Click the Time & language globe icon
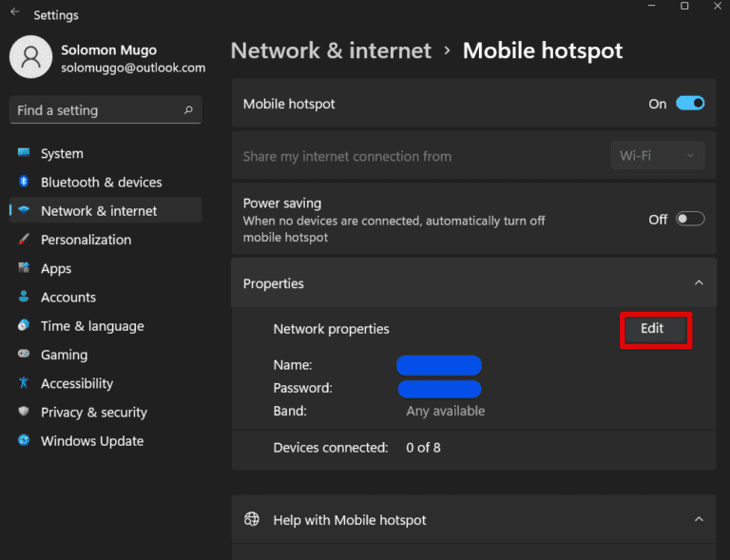 (24, 326)
